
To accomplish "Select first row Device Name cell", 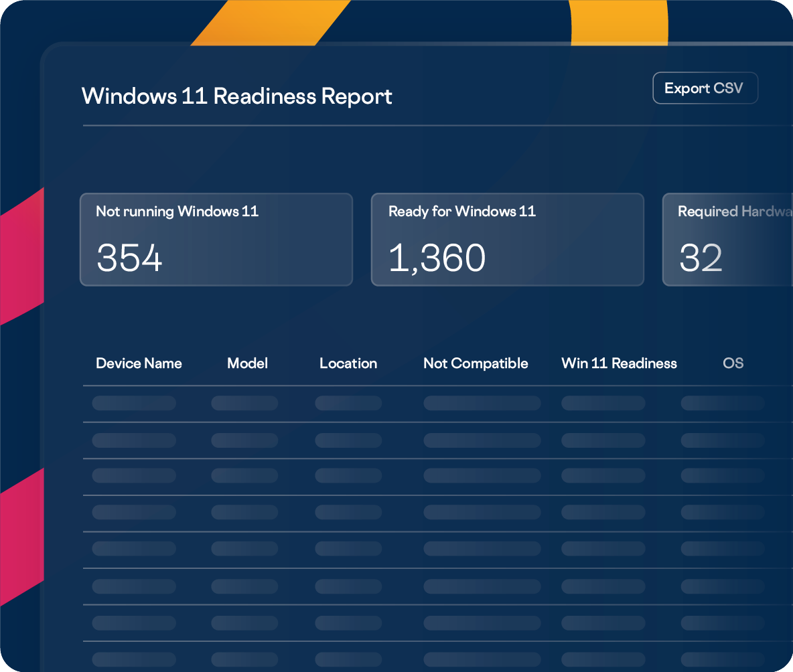I will pyautogui.click(x=134, y=403).
